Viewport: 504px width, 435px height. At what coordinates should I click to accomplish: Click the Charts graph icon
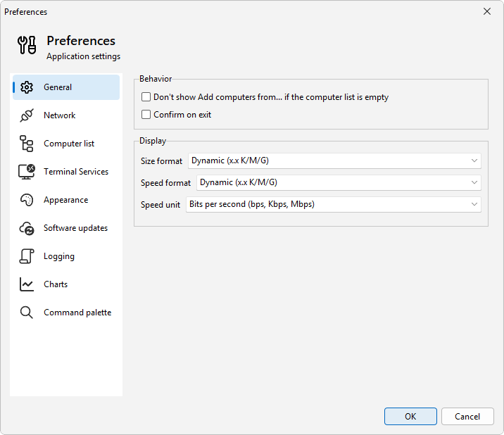[27, 284]
